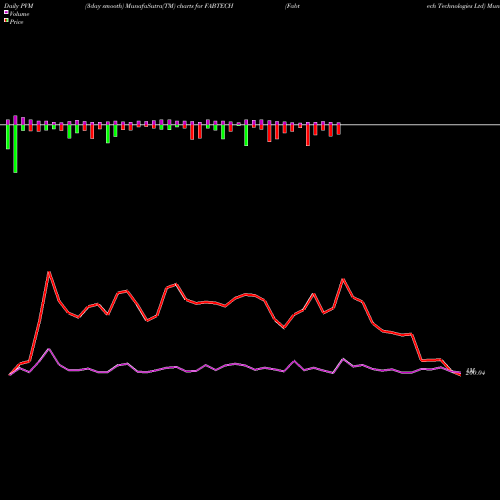500x500 pixels.
Task: Select the Price legend label
Action: (16, 22)
